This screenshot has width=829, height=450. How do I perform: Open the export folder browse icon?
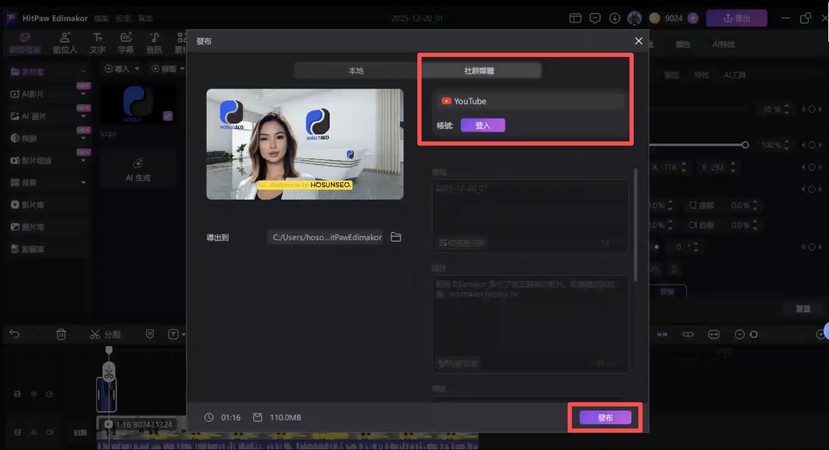[396, 237]
